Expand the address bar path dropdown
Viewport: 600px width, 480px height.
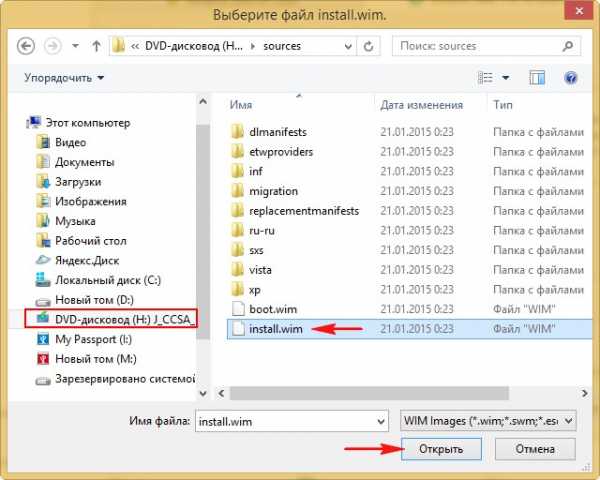348,46
